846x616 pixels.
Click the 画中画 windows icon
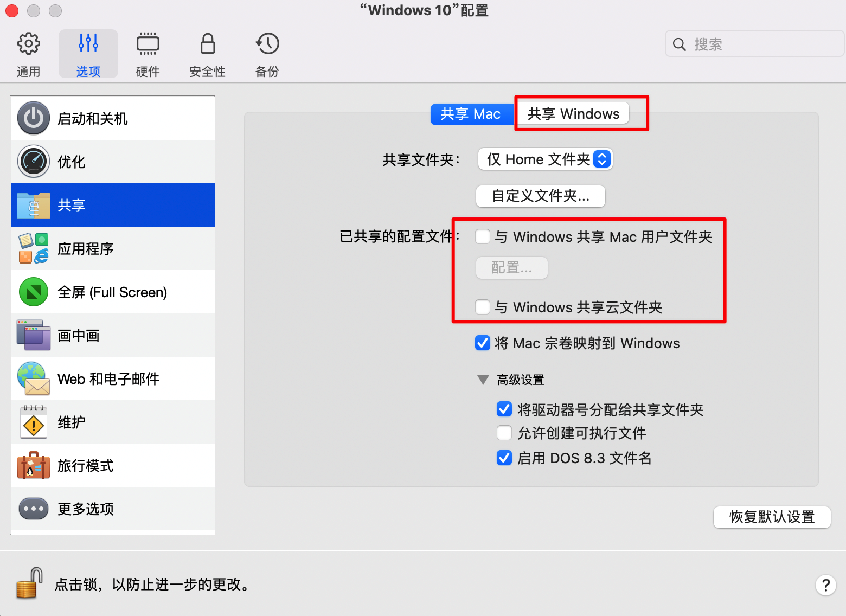click(x=34, y=335)
